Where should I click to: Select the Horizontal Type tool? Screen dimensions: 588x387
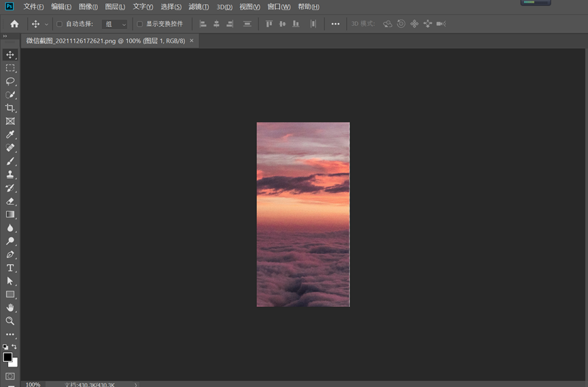tap(10, 268)
